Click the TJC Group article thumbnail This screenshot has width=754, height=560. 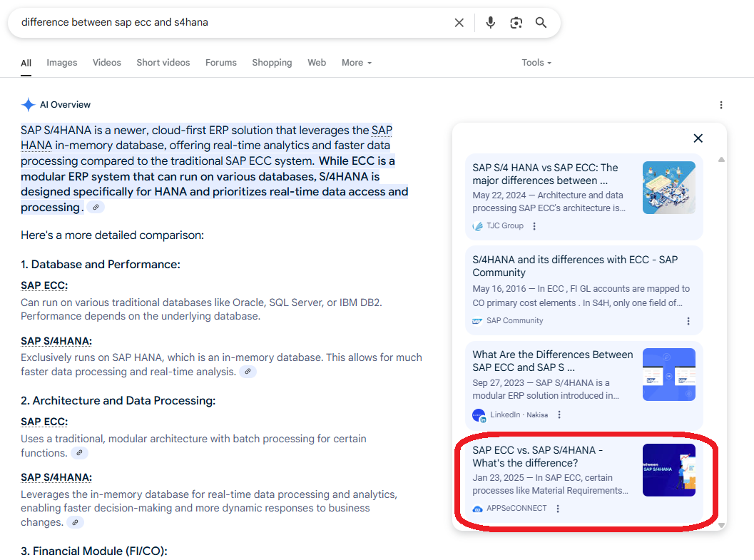point(669,188)
